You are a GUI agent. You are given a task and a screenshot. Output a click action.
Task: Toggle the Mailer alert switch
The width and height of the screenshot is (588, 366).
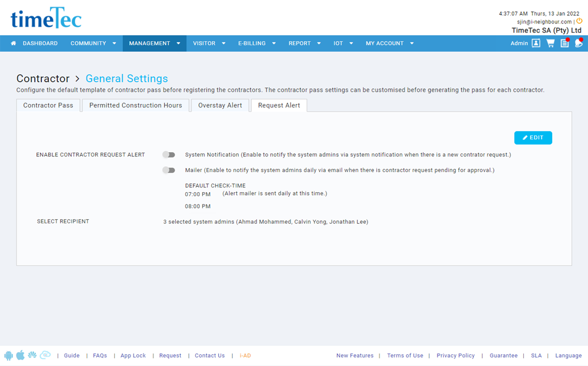[169, 170]
